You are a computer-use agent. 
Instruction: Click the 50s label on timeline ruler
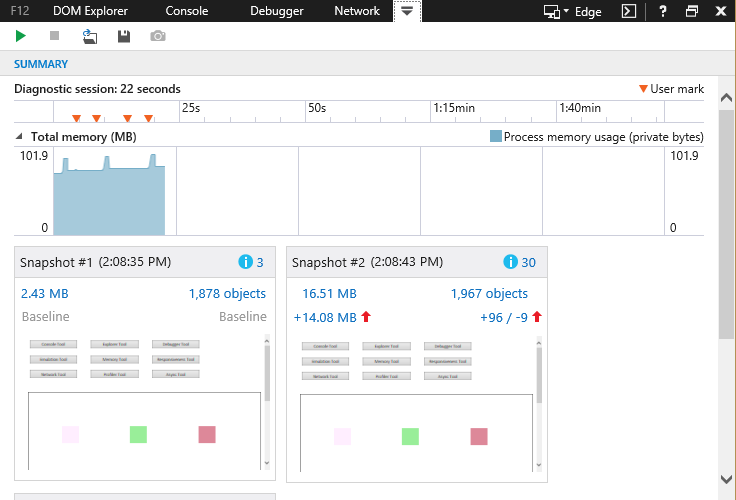pos(317,108)
